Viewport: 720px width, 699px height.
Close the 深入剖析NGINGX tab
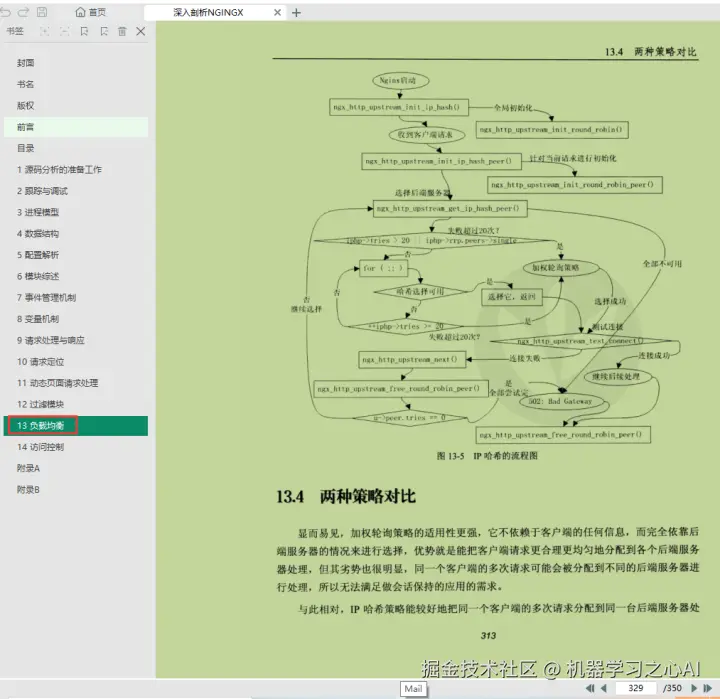tap(277, 13)
